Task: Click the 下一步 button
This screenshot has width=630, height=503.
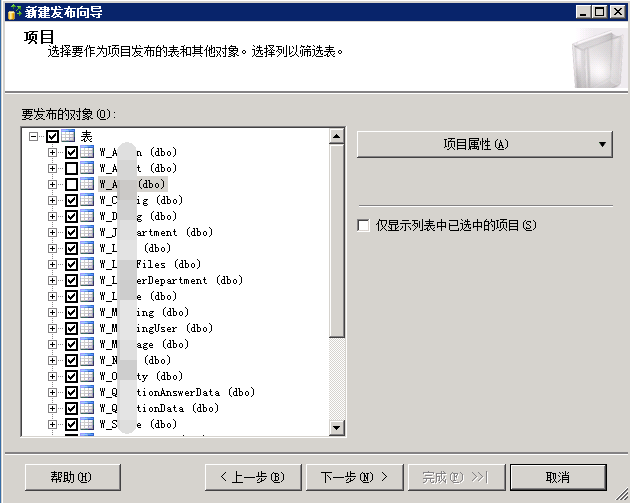Action: [x=353, y=476]
